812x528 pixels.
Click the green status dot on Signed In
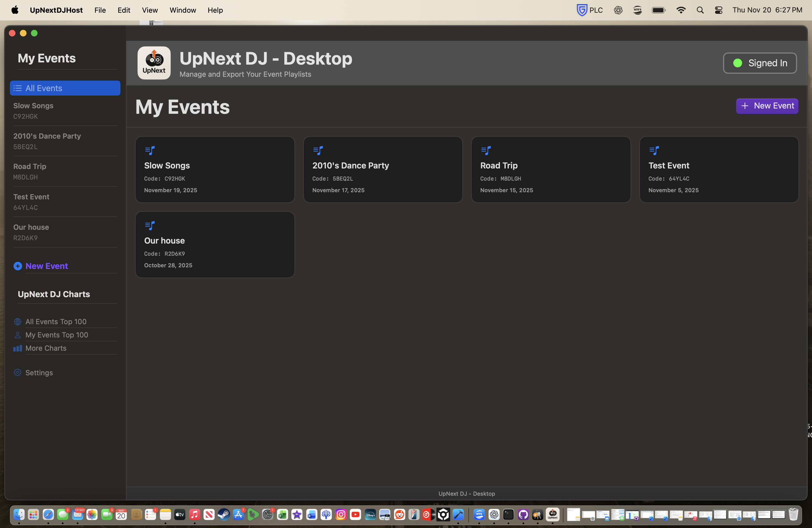pos(738,63)
